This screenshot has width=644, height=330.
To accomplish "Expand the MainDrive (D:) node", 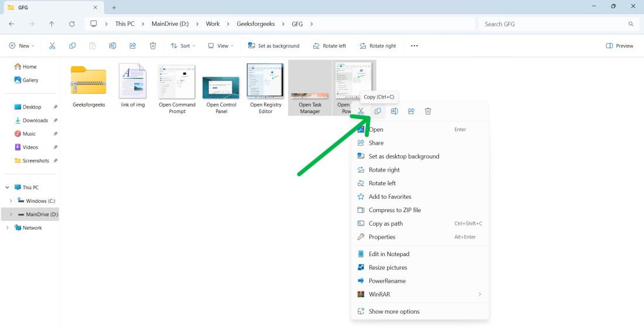I will 11,215.
